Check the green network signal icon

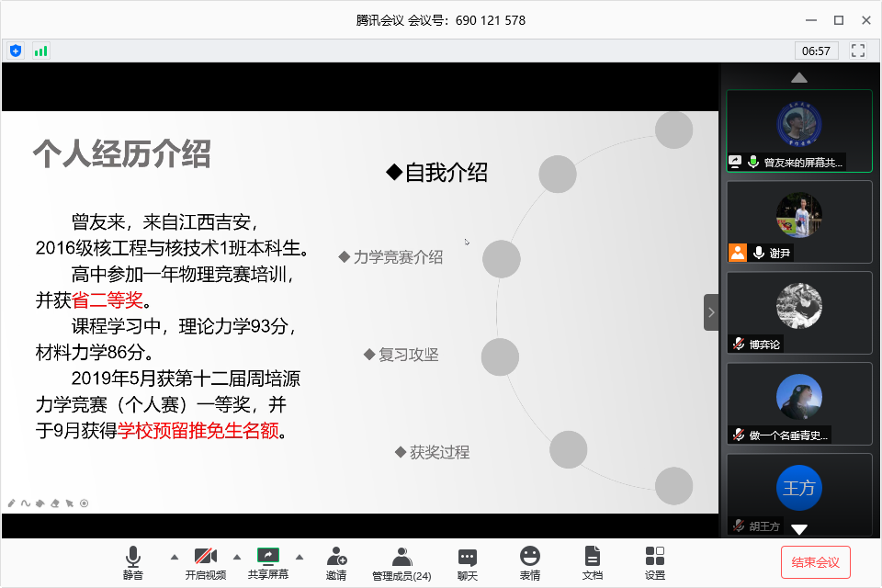[40, 51]
